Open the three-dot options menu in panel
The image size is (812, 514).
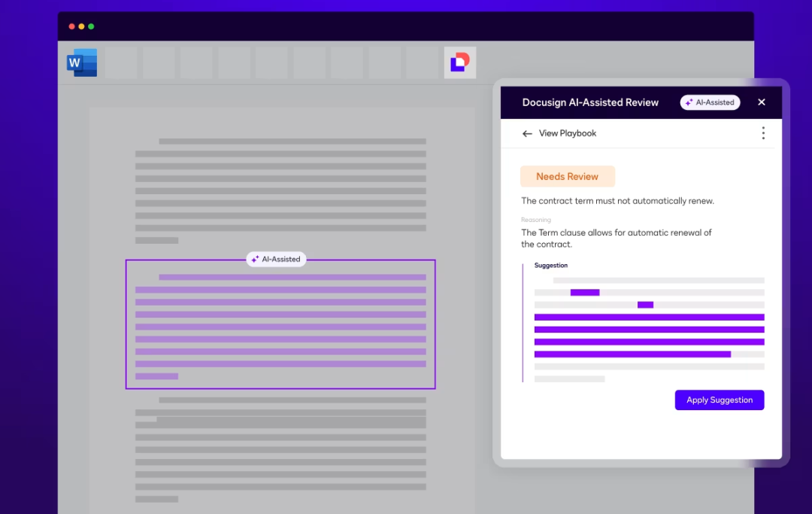[x=762, y=133]
